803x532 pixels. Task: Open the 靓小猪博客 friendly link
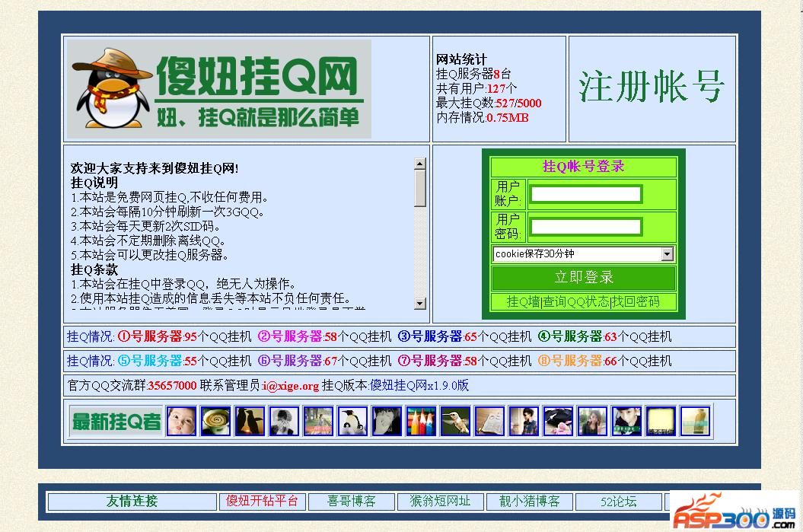coord(530,502)
